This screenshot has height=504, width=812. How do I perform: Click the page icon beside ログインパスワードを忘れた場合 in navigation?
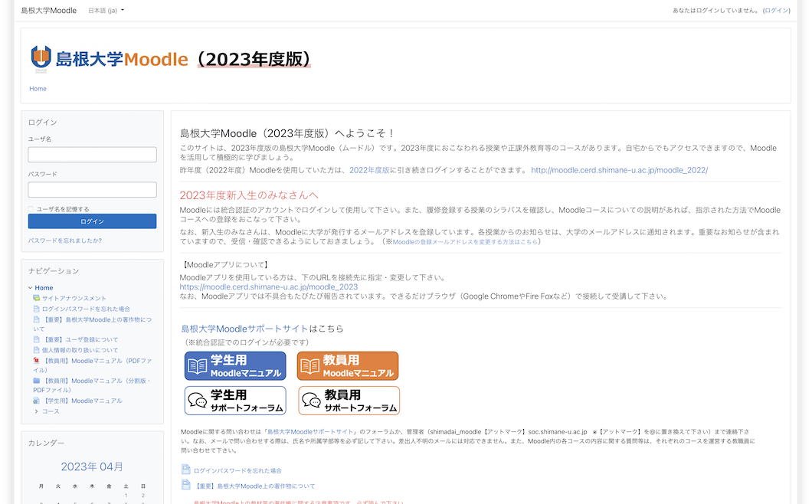click(36, 308)
